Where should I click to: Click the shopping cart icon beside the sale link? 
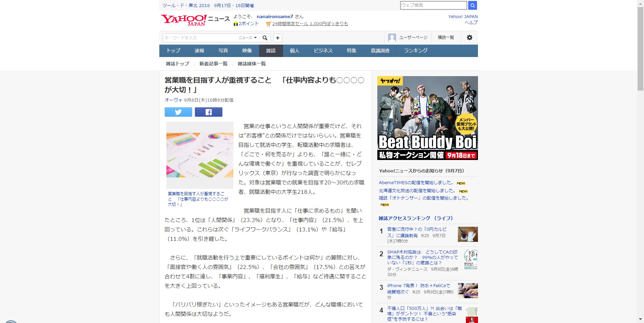pos(268,24)
